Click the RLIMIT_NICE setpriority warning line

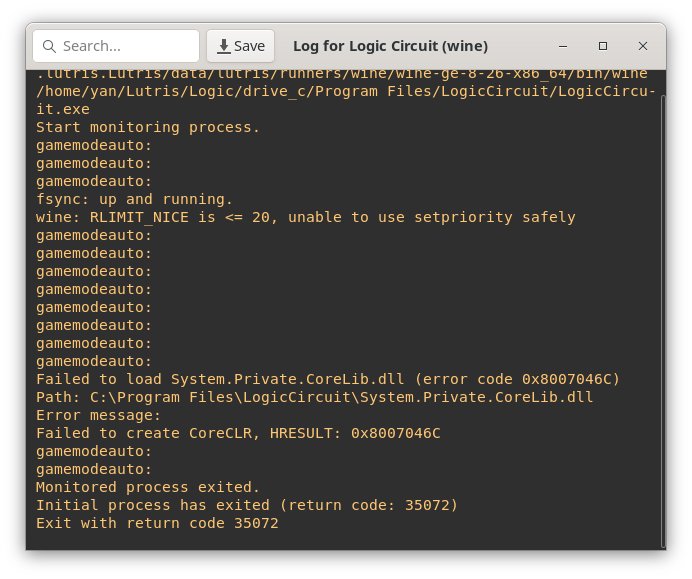coord(305,217)
